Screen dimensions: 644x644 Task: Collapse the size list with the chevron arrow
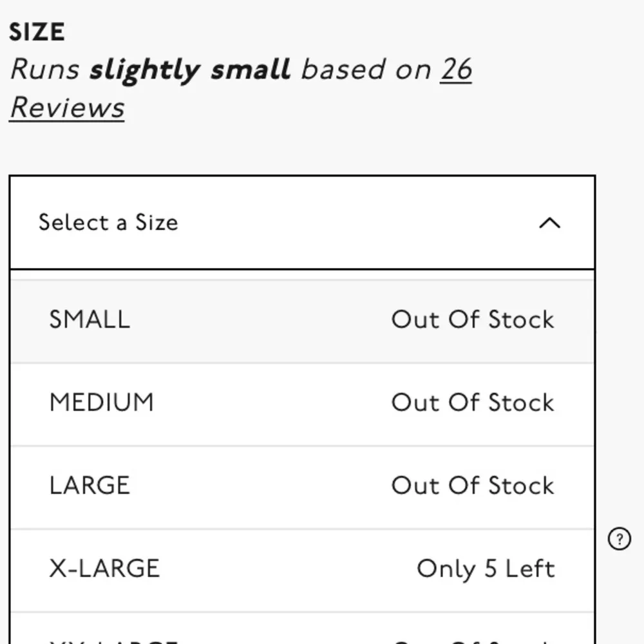[x=549, y=223]
